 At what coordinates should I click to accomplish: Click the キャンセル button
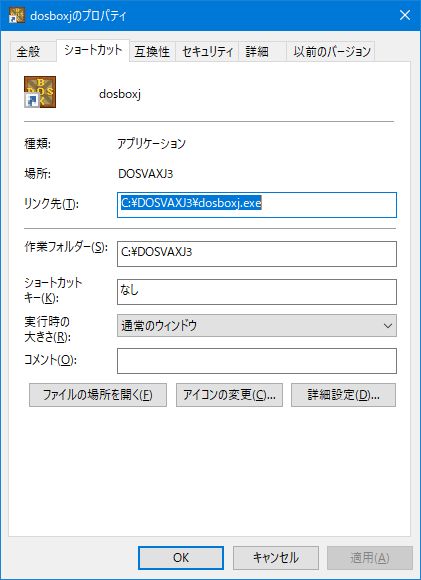[276, 558]
